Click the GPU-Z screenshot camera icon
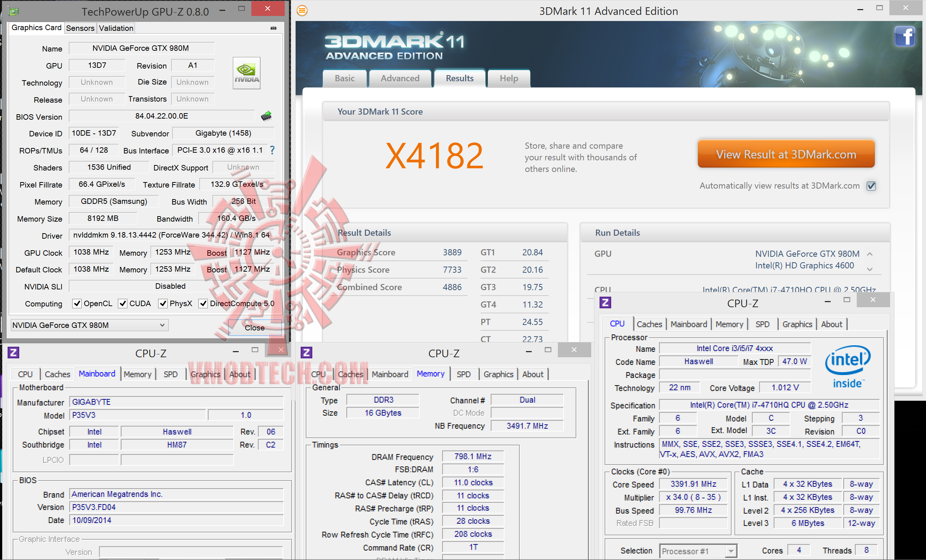The height and width of the screenshot is (560, 926). tap(273, 28)
